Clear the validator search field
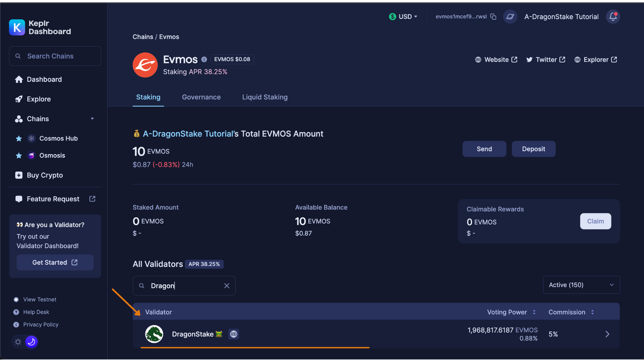The height and width of the screenshot is (362, 644). click(227, 286)
